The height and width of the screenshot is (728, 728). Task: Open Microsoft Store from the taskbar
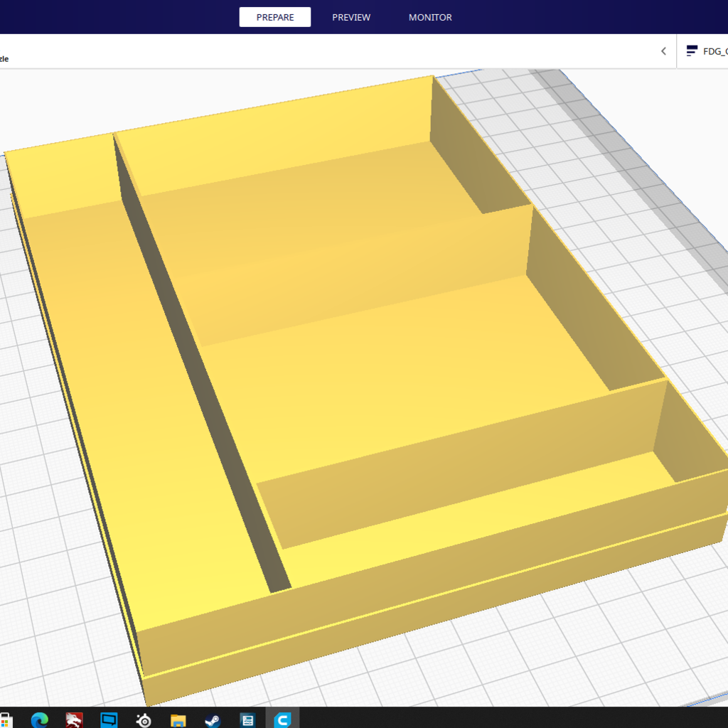(x=6, y=719)
